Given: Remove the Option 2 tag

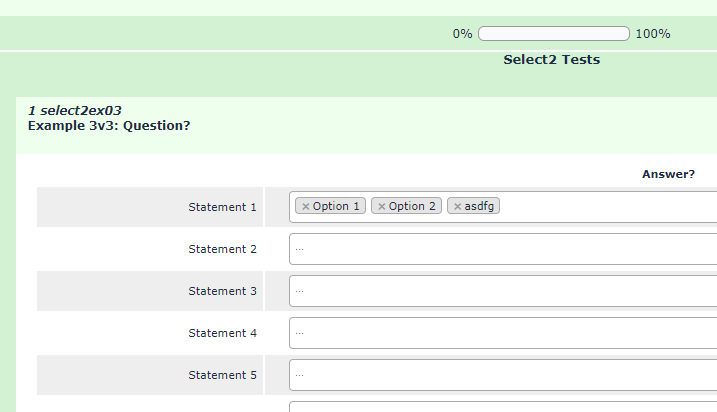Looking at the screenshot, I should point(382,207).
